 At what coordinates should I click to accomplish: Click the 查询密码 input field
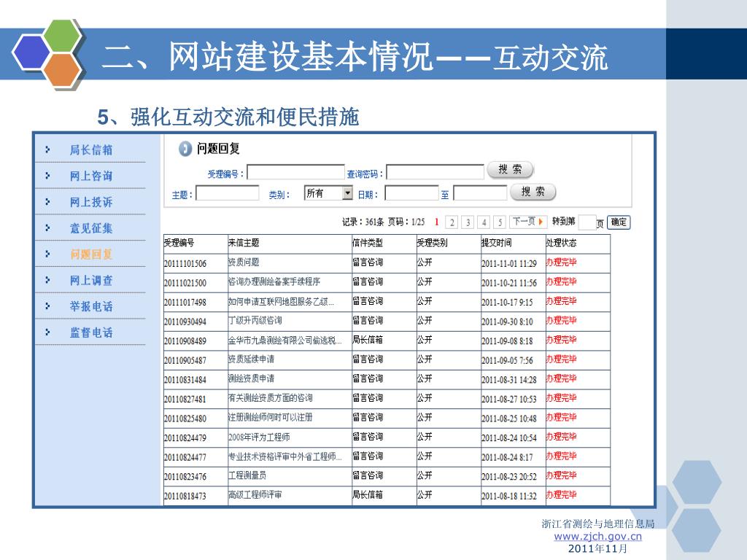[x=435, y=173]
